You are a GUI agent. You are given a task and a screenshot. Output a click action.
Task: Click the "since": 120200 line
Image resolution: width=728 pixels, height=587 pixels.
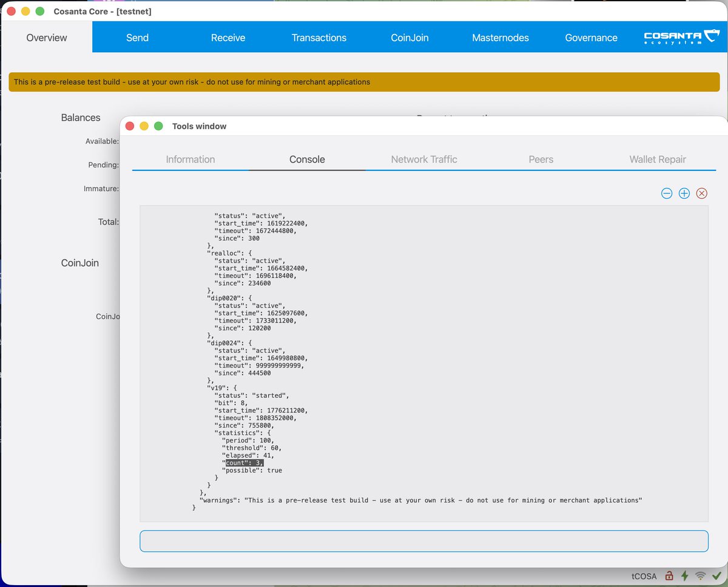[243, 328]
